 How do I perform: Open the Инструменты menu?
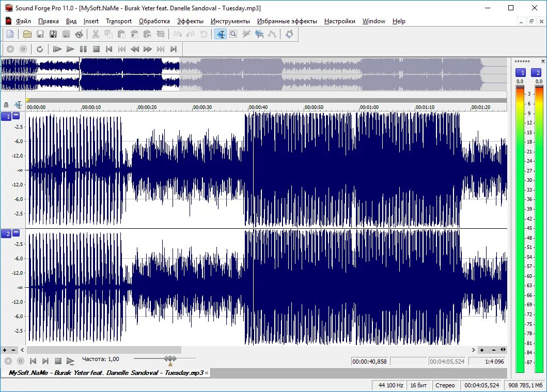point(230,21)
